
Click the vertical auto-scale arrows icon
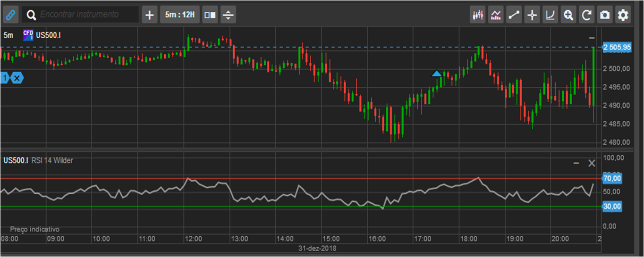pos(228,15)
